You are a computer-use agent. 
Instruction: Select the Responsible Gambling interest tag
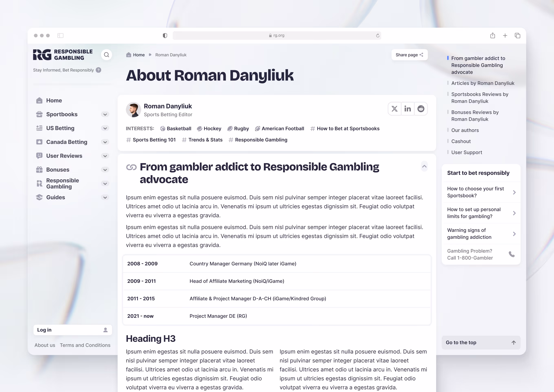261,140
